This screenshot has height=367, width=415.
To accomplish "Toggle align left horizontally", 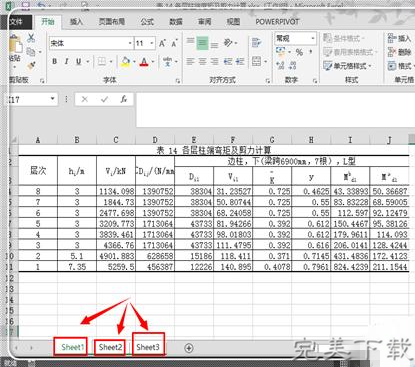I will pos(190,61).
